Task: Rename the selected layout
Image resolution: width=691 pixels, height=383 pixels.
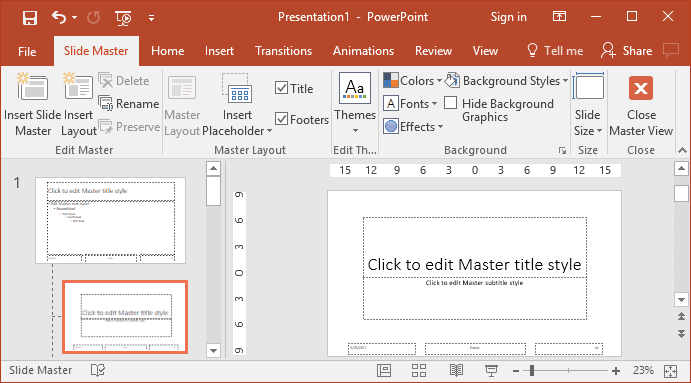Action: point(129,104)
